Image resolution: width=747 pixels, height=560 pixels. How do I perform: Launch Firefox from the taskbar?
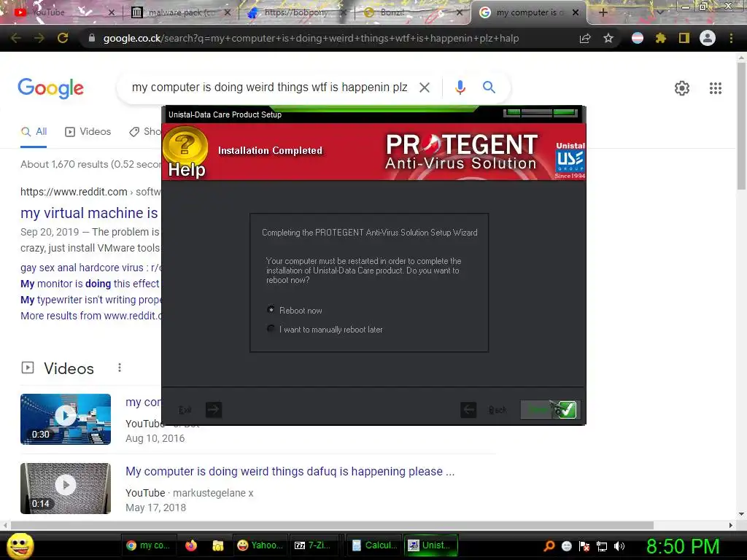pyautogui.click(x=191, y=545)
